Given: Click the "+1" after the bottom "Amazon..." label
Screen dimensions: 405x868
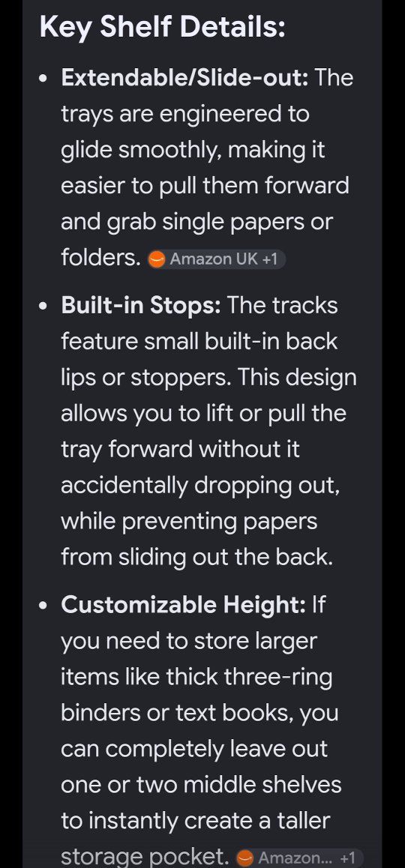Looking at the screenshot, I should pos(347,858).
